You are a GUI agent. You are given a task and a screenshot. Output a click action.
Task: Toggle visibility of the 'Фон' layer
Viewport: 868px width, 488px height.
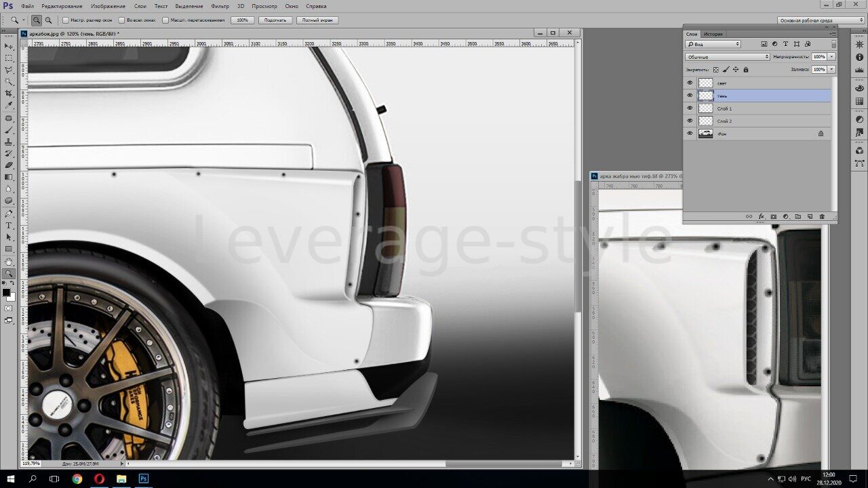click(x=690, y=134)
